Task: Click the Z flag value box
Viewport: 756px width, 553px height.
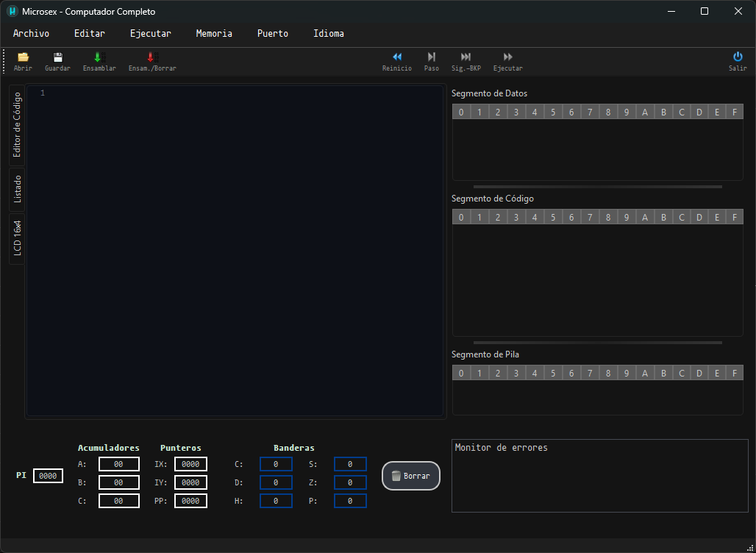Action: [350, 482]
